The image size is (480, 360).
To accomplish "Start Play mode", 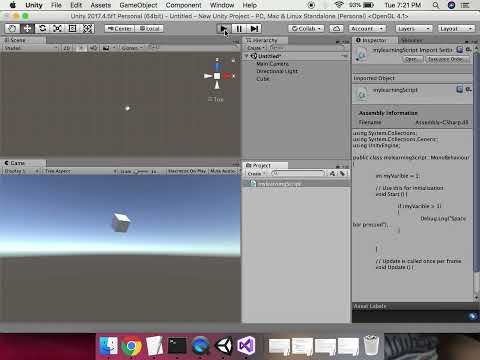I will pos(224,29).
